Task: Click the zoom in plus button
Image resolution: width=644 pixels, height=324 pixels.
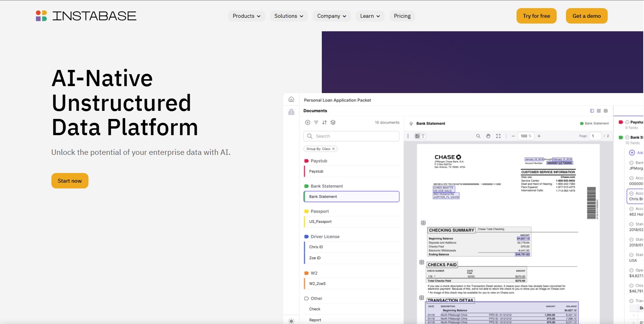Action: tap(539, 136)
